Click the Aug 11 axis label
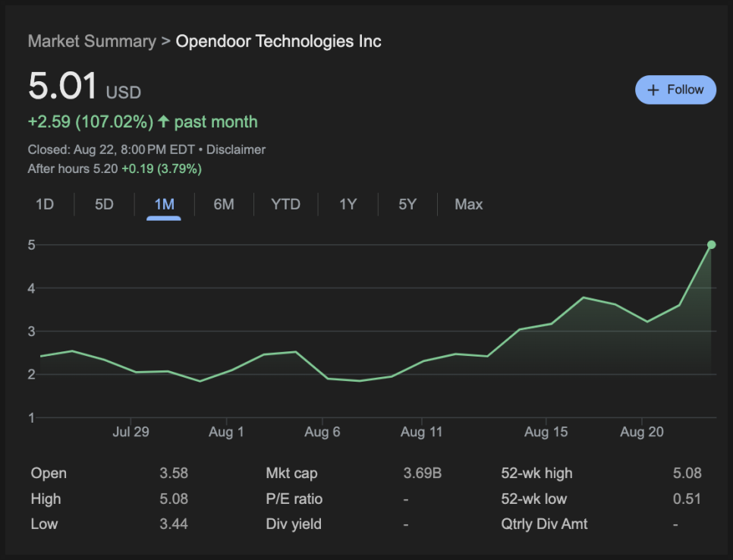This screenshot has width=733, height=560. [421, 432]
